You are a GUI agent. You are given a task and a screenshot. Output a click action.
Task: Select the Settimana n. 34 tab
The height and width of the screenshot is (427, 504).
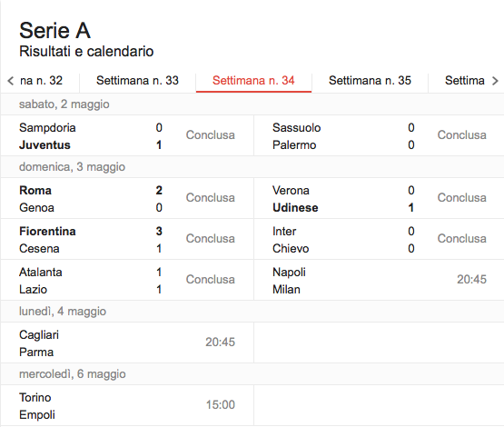point(253,81)
